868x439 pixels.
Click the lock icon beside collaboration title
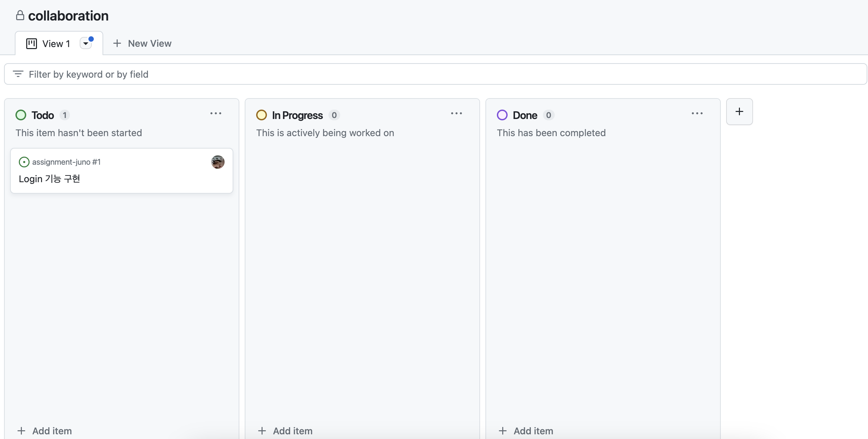(20, 15)
